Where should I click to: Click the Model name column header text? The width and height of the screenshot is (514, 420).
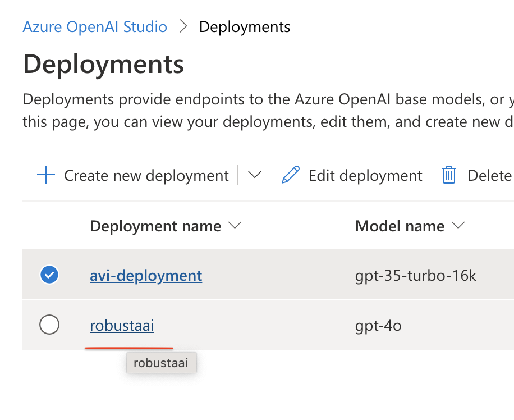click(400, 226)
